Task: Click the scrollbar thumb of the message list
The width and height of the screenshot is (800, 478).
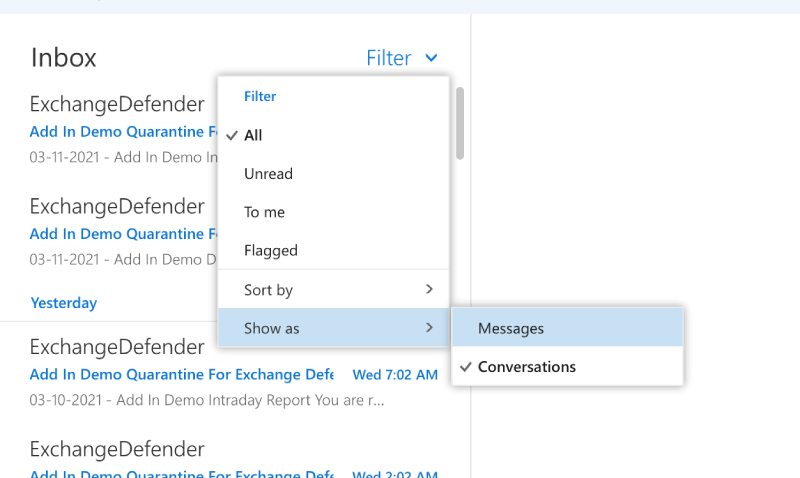Action: point(460,123)
